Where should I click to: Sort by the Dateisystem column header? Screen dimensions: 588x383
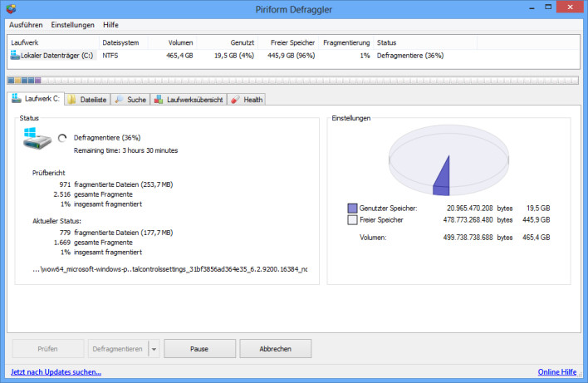pyautogui.click(x=124, y=42)
